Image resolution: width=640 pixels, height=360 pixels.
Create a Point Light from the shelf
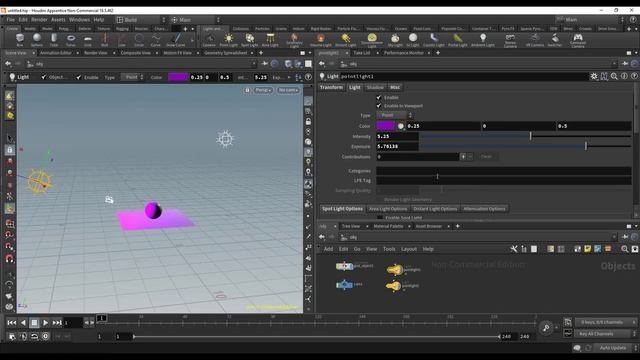229,40
